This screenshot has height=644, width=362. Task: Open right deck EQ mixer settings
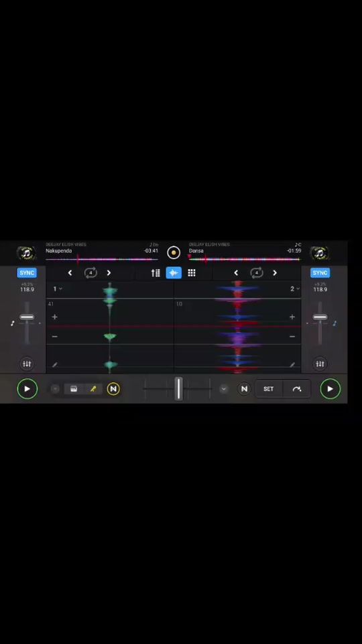(x=320, y=364)
